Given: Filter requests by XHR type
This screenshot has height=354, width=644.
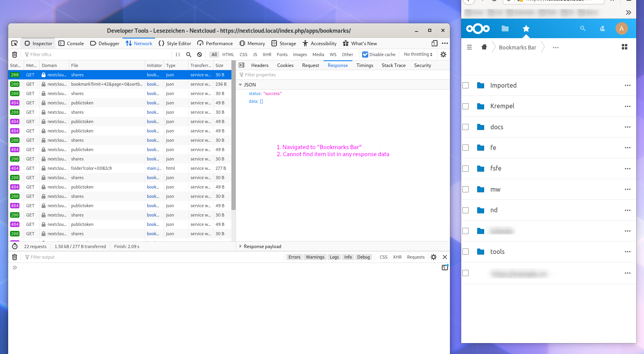Looking at the screenshot, I should (267, 55).
